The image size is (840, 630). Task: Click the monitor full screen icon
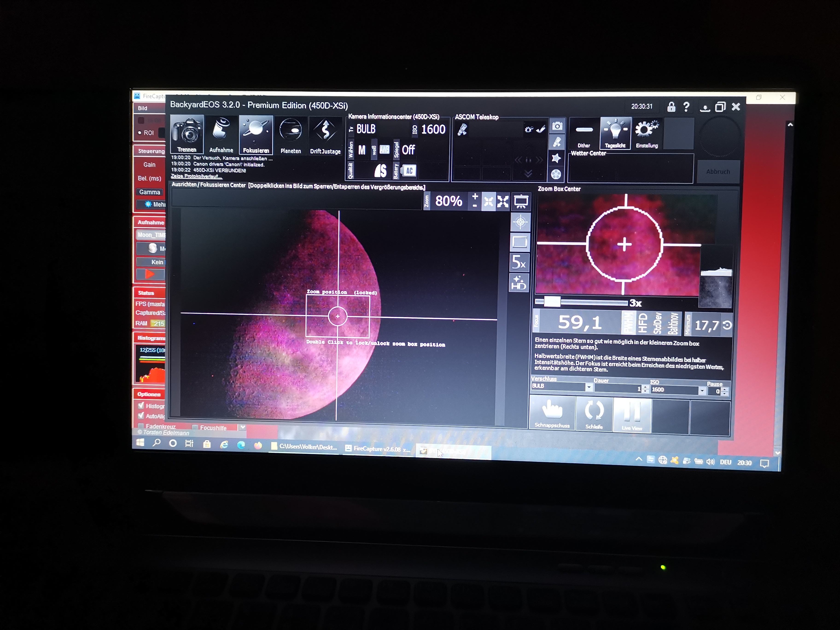tap(521, 202)
